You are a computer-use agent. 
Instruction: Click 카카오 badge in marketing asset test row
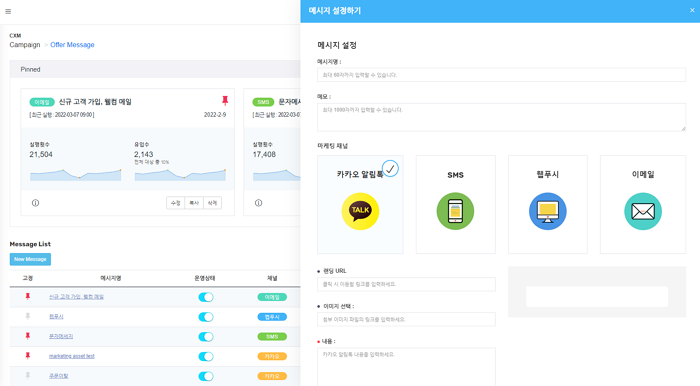click(x=272, y=357)
